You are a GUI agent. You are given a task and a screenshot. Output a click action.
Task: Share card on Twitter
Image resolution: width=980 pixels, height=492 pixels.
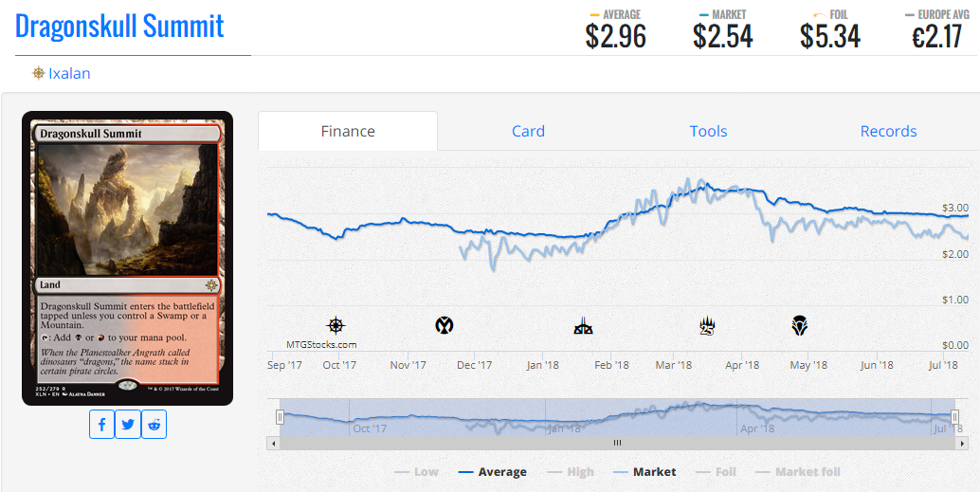[128, 425]
